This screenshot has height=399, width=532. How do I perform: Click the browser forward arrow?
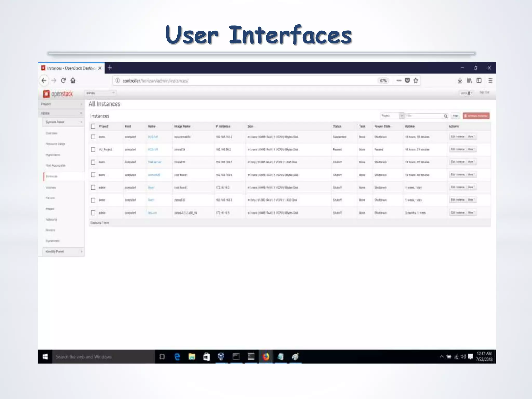pyautogui.click(x=54, y=81)
